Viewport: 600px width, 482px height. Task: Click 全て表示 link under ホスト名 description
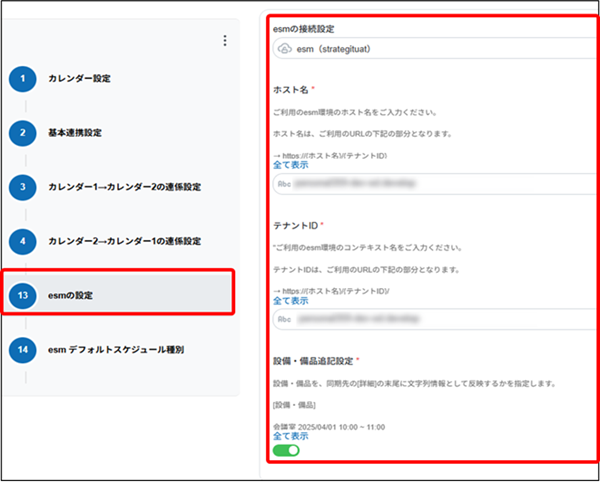tap(291, 164)
